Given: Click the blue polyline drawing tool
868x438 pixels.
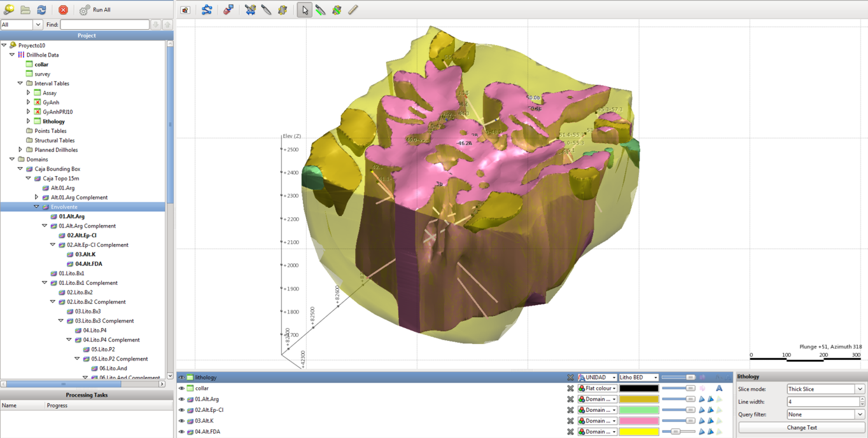Looking at the screenshot, I should point(207,10).
